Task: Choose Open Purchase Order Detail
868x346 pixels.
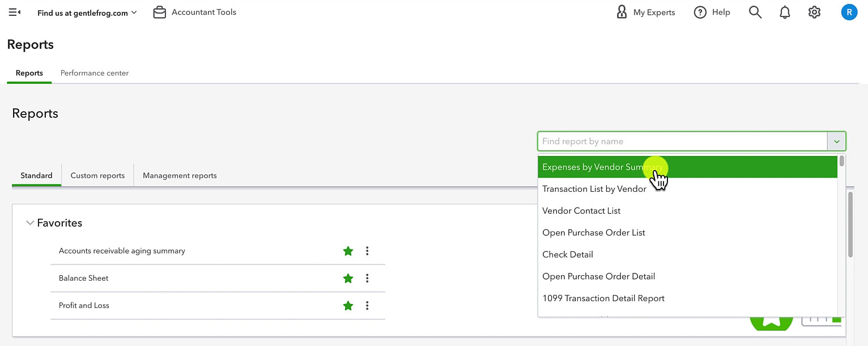Action: (687, 276)
